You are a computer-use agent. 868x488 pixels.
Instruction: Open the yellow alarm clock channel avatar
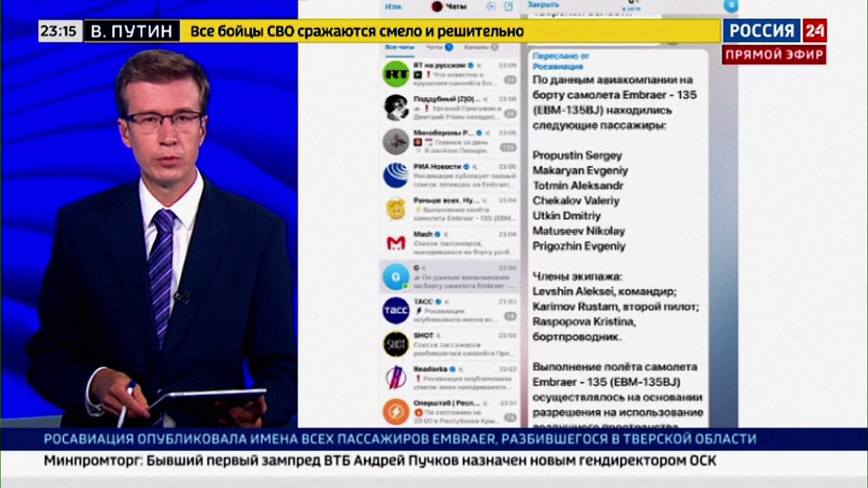(x=396, y=209)
